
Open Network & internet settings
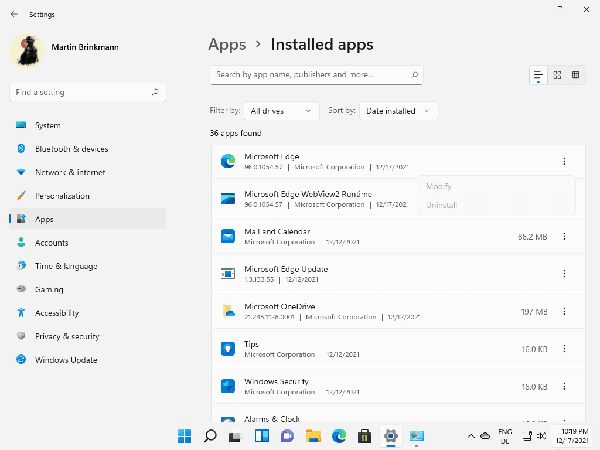click(x=88, y=172)
